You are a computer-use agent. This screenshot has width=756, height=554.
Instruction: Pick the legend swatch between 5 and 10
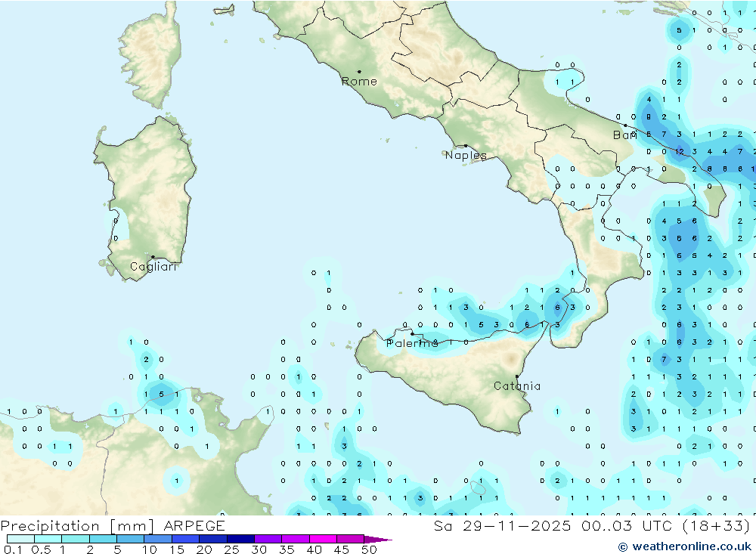point(130,539)
